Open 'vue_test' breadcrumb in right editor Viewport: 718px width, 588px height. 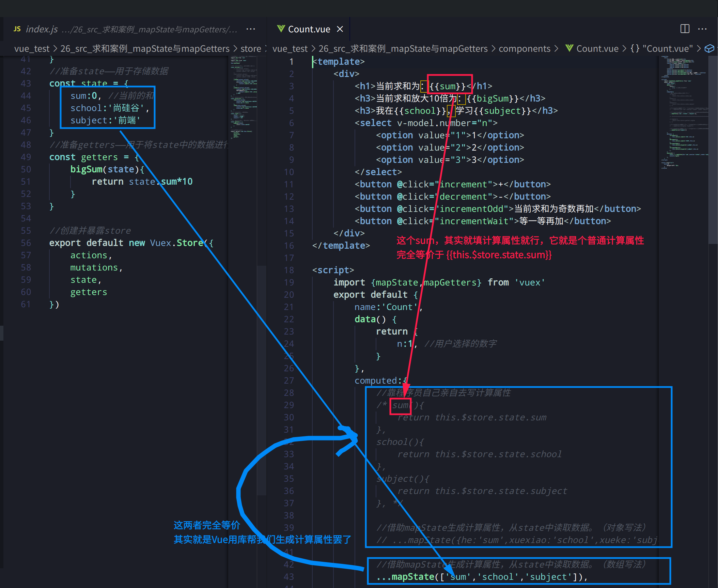point(290,49)
